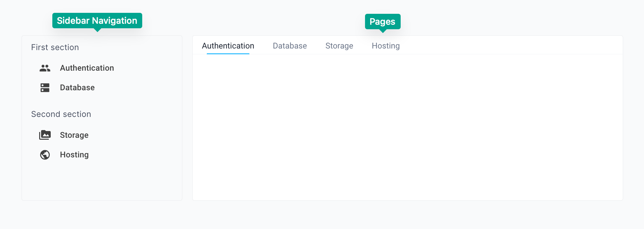Click the First section heading
Screen dimensions: 644x229
click(55, 47)
